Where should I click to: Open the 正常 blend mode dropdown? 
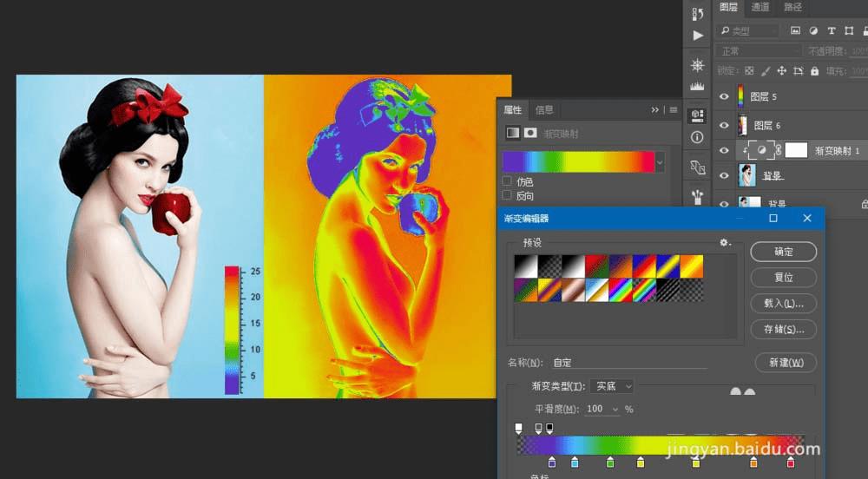click(759, 51)
